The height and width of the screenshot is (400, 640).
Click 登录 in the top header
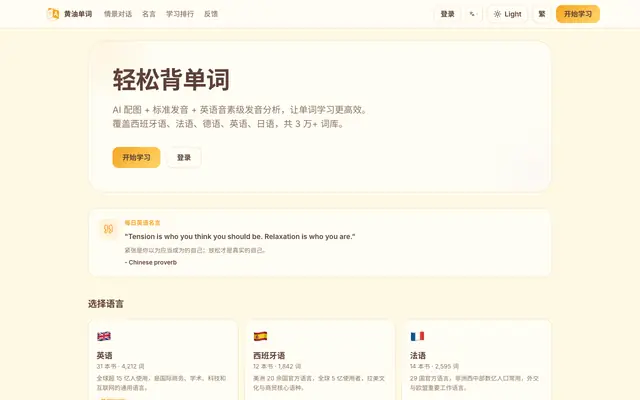click(x=447, y=14)
